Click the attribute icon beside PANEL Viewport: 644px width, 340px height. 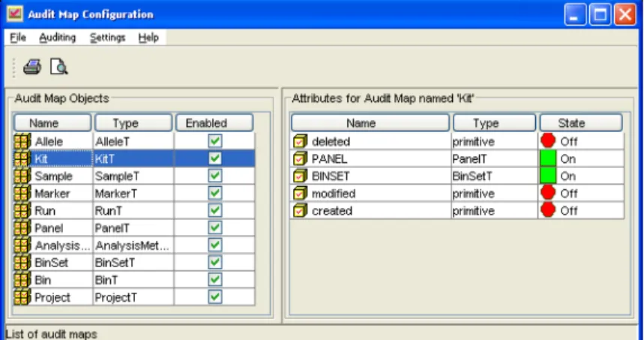click(300, 158)
